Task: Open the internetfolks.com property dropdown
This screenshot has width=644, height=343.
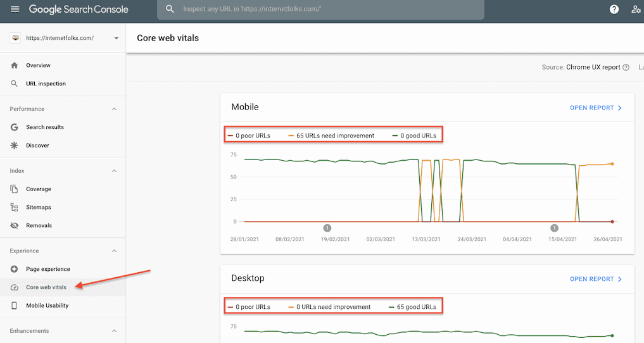Action: [x=116, y=39]
